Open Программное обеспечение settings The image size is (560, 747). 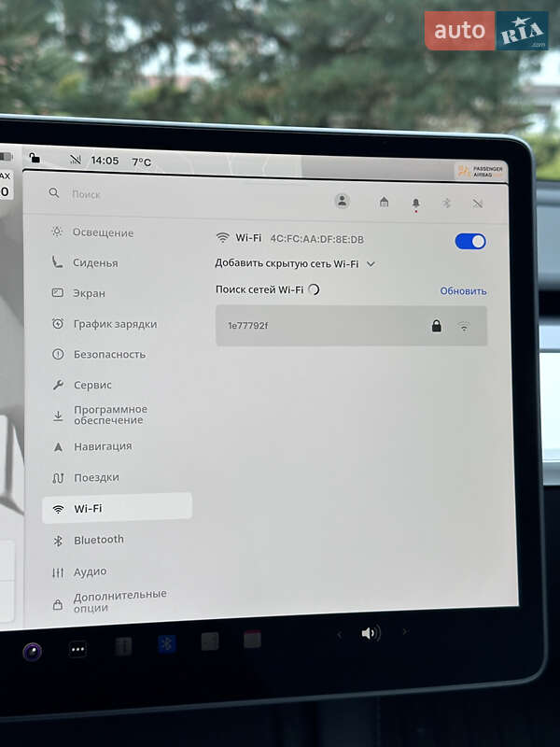click(100, 415)
